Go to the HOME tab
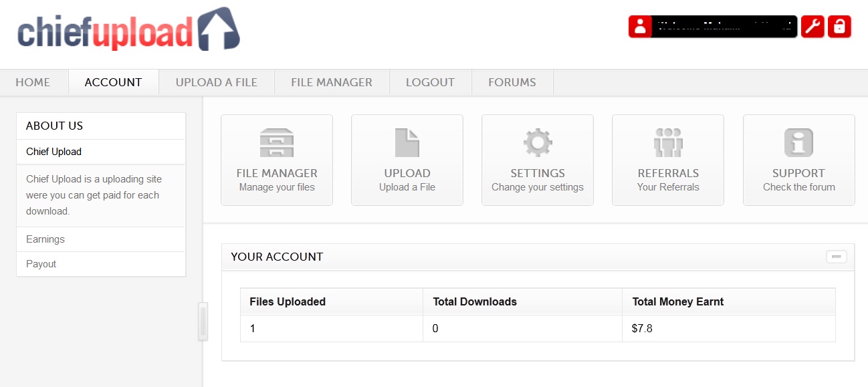Viewport: 868px width, 387px height. click(33, 82)
